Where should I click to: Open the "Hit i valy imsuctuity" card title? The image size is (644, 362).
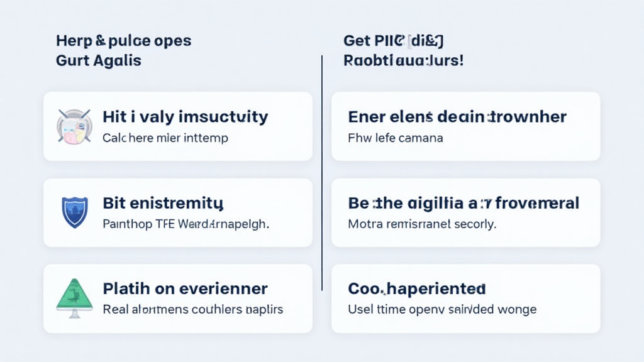point(185,117)
